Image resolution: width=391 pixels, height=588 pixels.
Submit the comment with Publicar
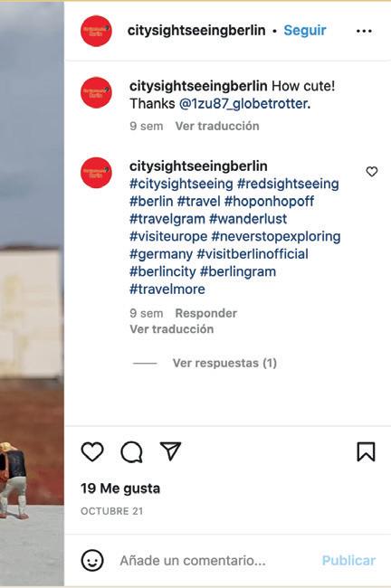pyautogui.click(x=348, y=561)
